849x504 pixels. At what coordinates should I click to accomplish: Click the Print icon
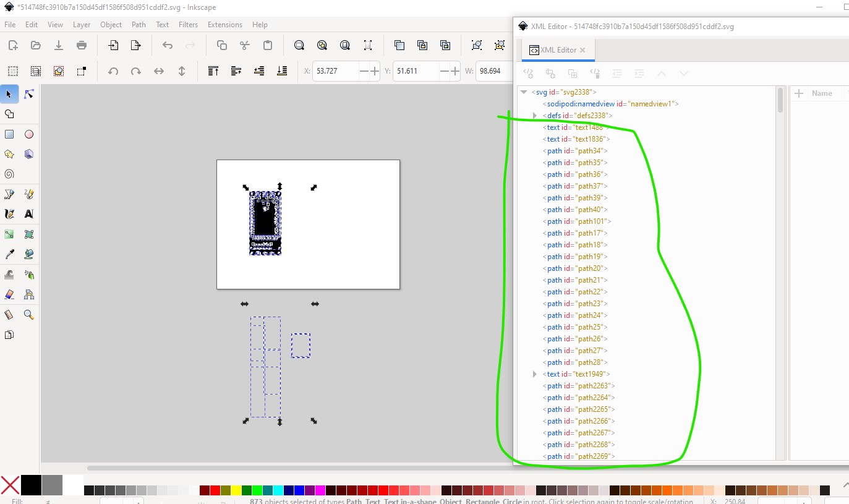pos(82,45)
